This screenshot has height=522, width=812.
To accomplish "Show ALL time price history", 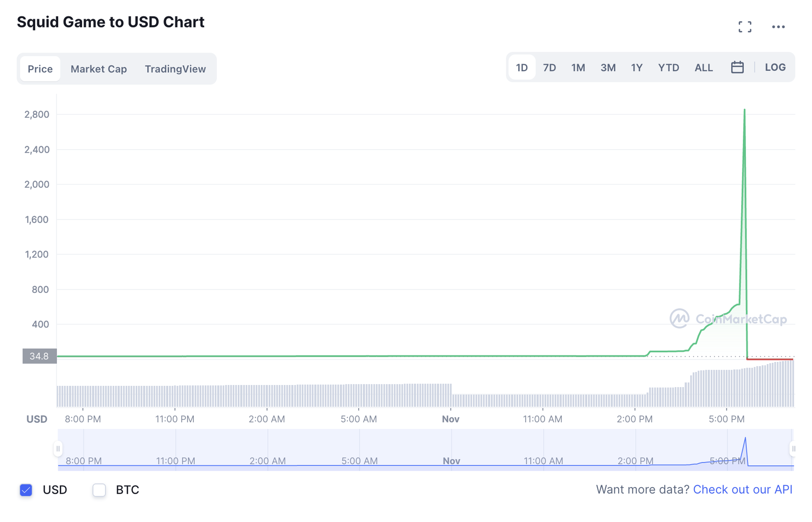I will pyautogui.click(x=703, y=67).
